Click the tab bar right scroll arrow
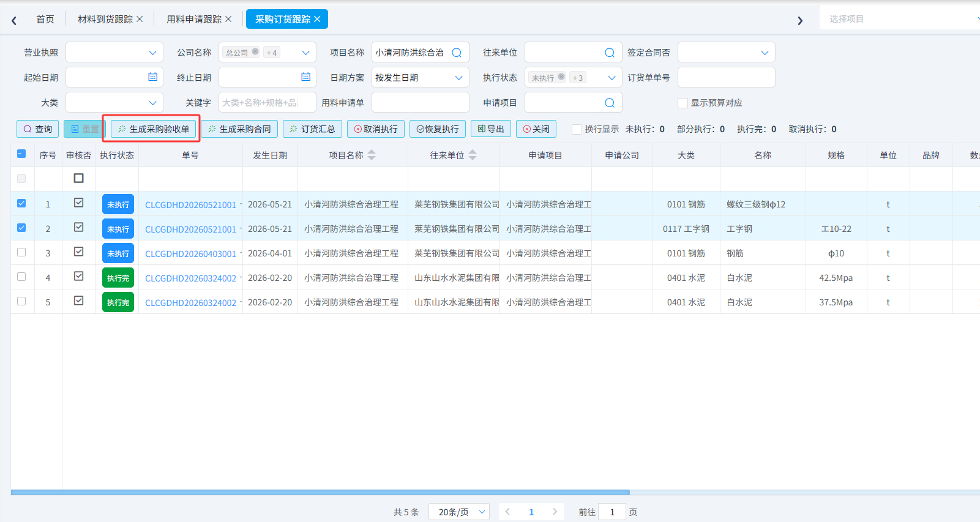Screen dimensions: 980x522 pyautogui.click(x=800, y=20)
